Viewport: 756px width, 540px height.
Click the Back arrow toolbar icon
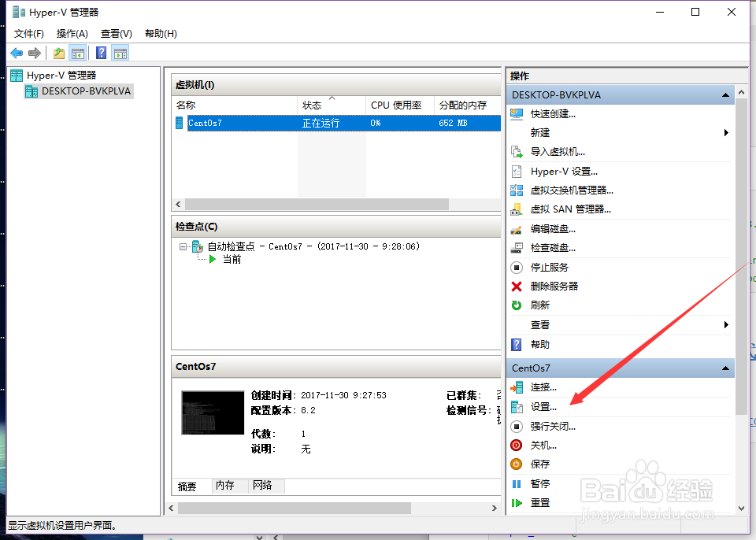17,53
